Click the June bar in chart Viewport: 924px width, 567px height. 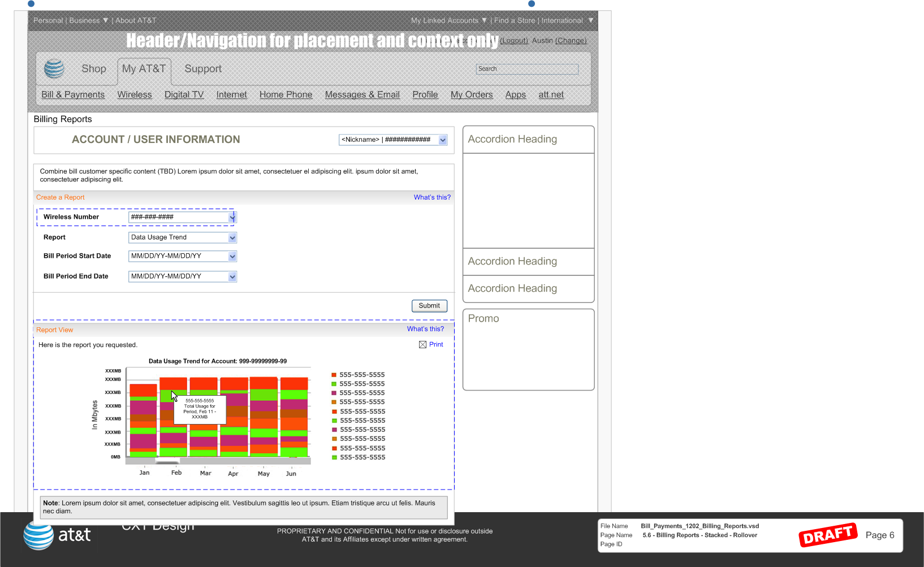pos(294,417)
